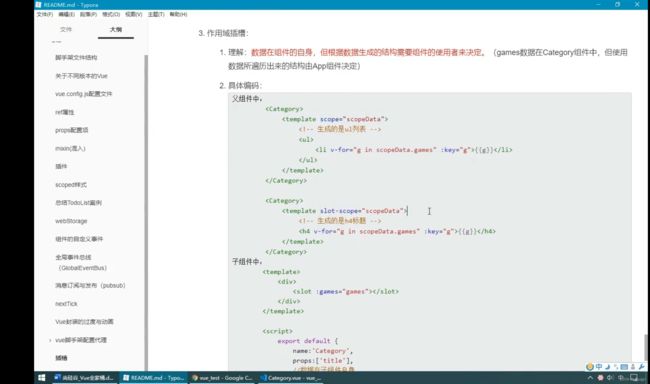This screenshot has height=384, width=650.
Task: Click the heading 3. 作用域插槽
Action: 223,33
